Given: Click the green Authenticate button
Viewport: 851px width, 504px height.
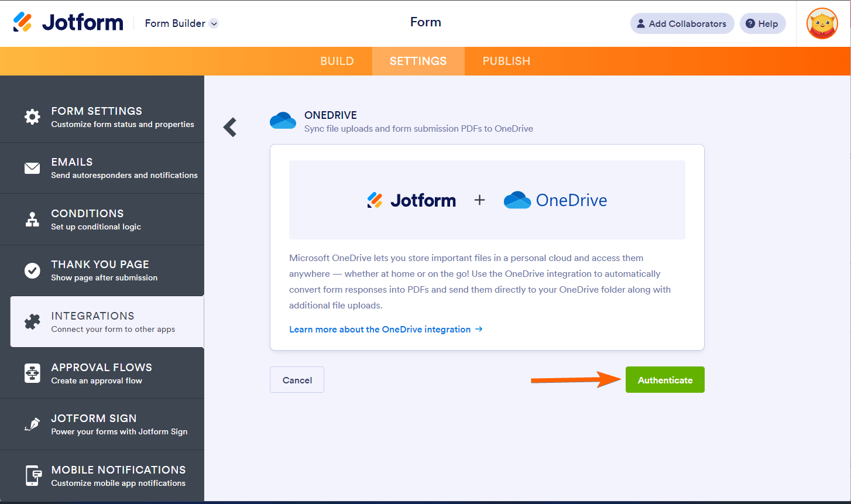Looking at the screenshot, I should 665,380.
